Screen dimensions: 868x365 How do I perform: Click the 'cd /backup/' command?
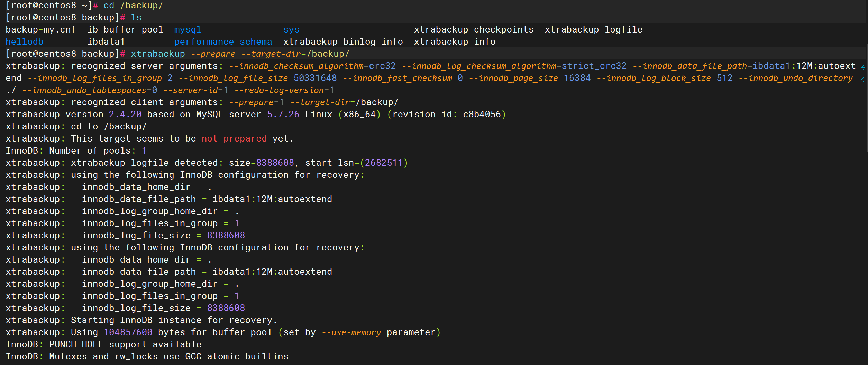[133, 6]
